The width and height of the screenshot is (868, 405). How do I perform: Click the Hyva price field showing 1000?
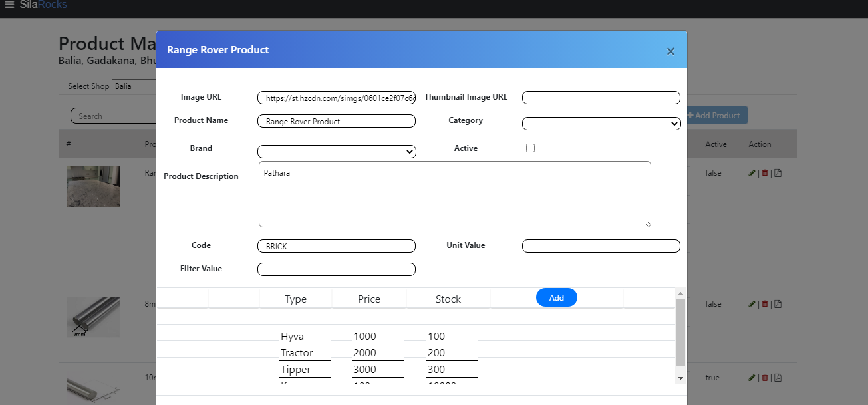point(377,337)
